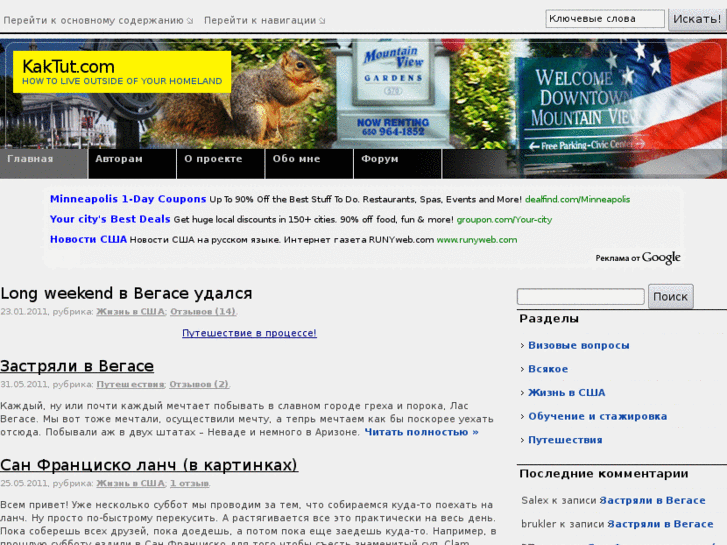
Task: Click the 'Long weekend в Вегасе удался' title
Action: coord(127,294)
